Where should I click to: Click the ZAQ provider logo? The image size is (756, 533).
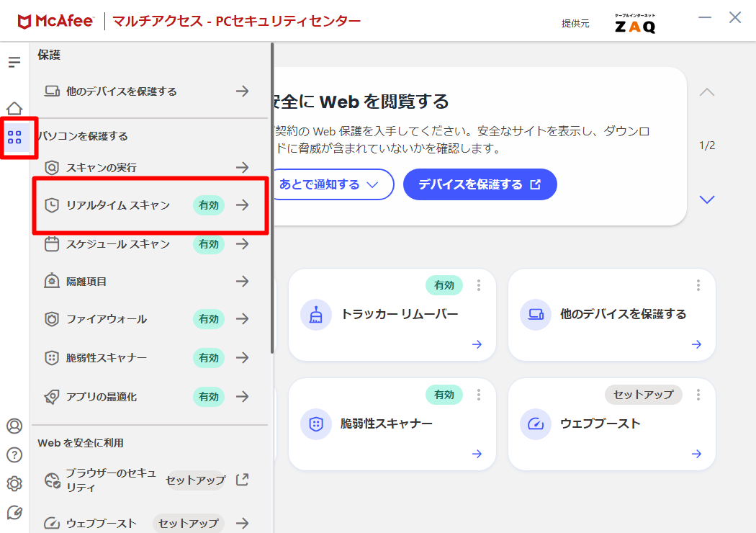(x=635, y=23)
